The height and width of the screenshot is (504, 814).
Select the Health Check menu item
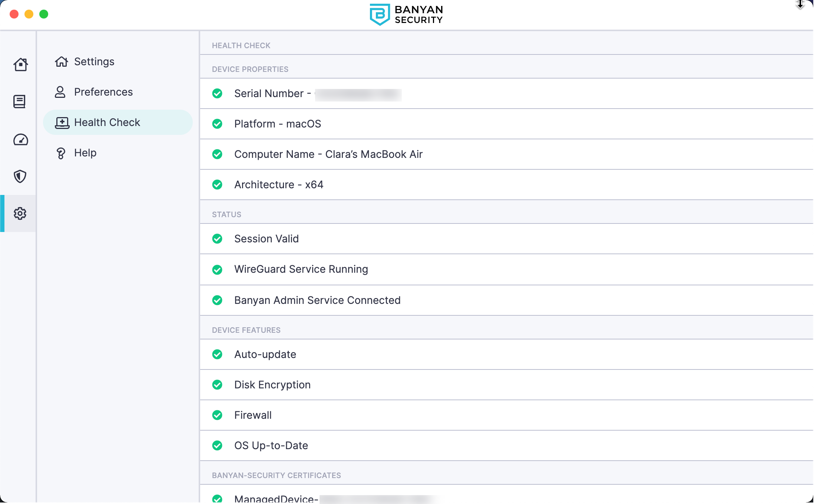pos(118,122)
